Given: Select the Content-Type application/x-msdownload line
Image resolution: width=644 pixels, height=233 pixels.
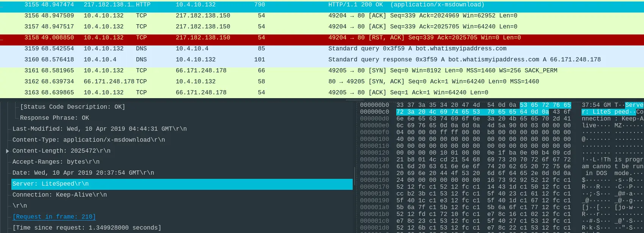Looking at the screenshot, I should point(89,140).
